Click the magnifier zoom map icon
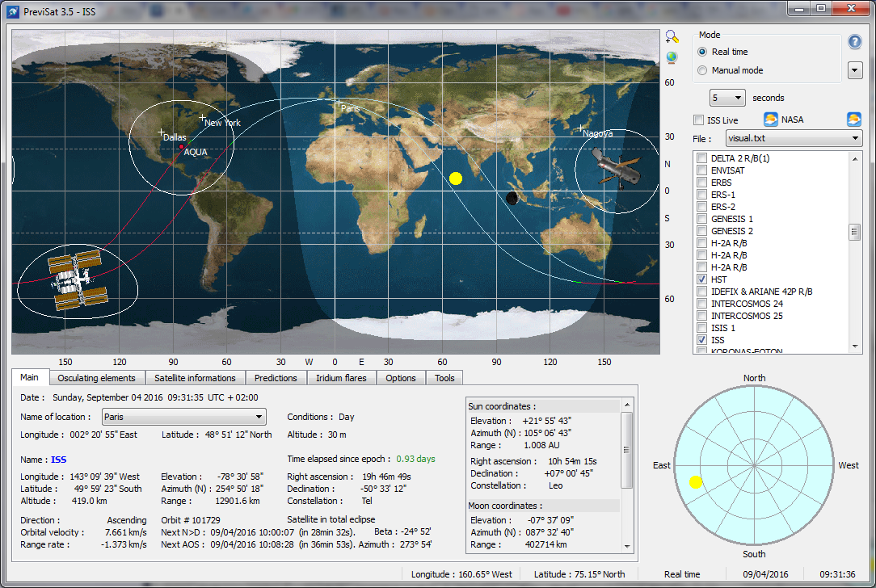 point(672,37)
